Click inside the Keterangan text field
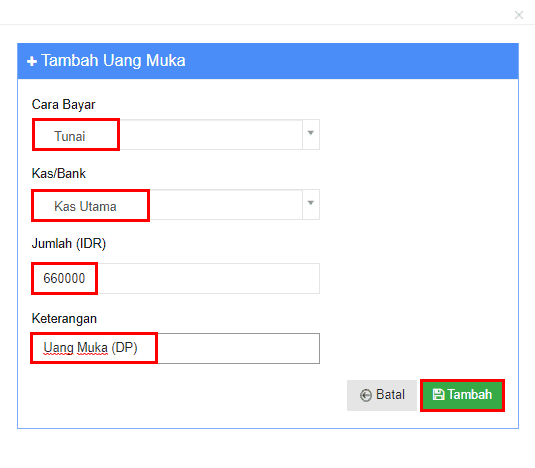The width and height of the screenshot is (535, 468). [176, 348]
